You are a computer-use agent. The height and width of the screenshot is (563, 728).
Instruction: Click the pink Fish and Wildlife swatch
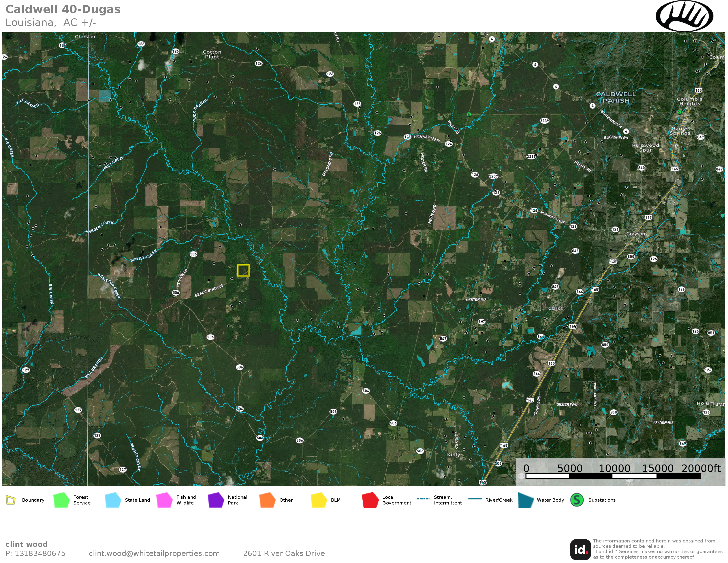[164, 500]
